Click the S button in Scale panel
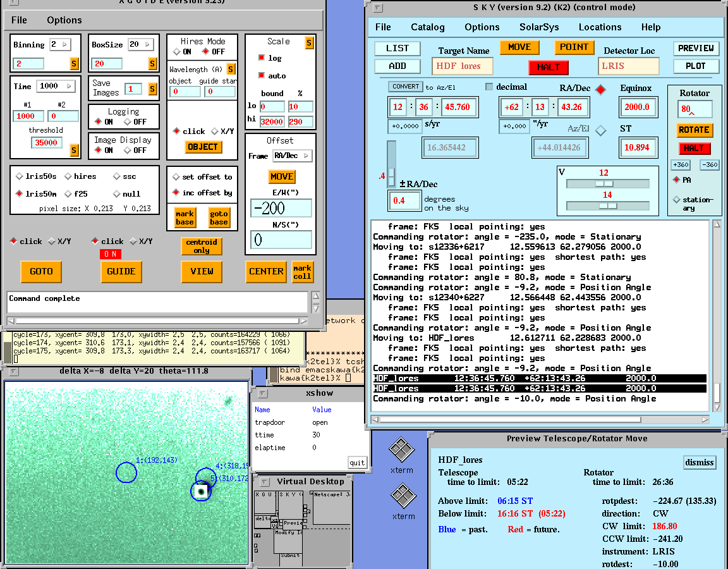Viewport: 728px width, 569px height. (x=309, y=43)
